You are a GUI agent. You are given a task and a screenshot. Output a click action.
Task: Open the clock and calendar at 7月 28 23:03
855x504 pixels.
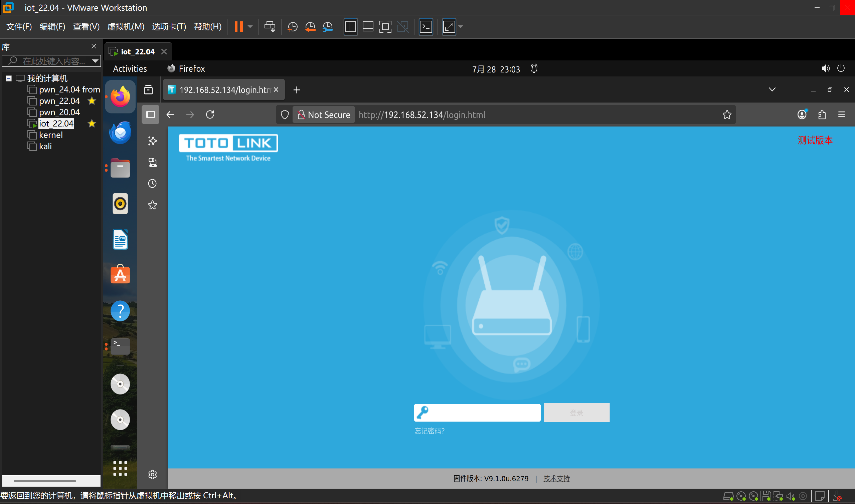pyautogui.click(x=496, y=69)
